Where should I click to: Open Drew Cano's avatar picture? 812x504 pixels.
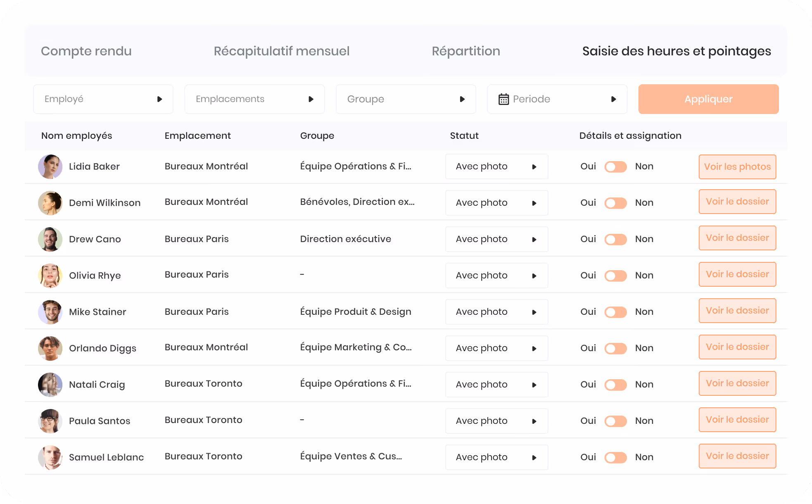pyautogui.click(x=50, y=239)
